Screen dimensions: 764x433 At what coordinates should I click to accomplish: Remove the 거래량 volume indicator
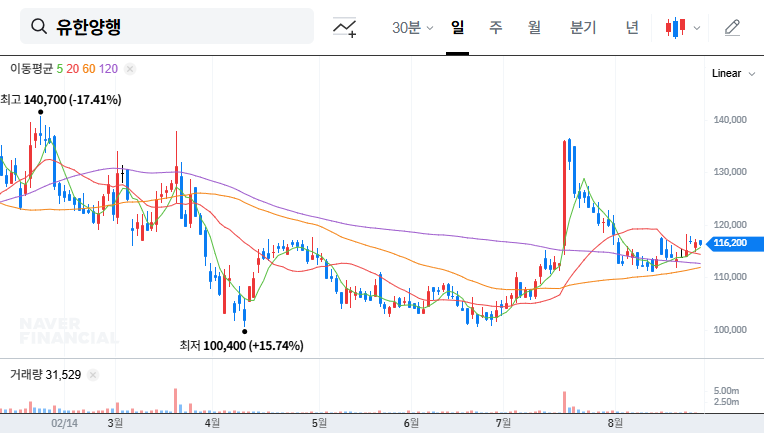pos(93,375)
